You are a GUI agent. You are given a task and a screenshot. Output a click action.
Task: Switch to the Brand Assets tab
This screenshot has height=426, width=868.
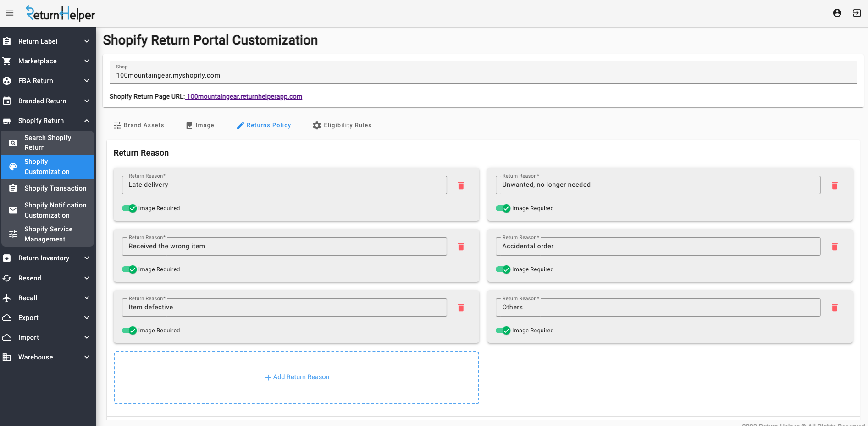(x=138, y=125)
